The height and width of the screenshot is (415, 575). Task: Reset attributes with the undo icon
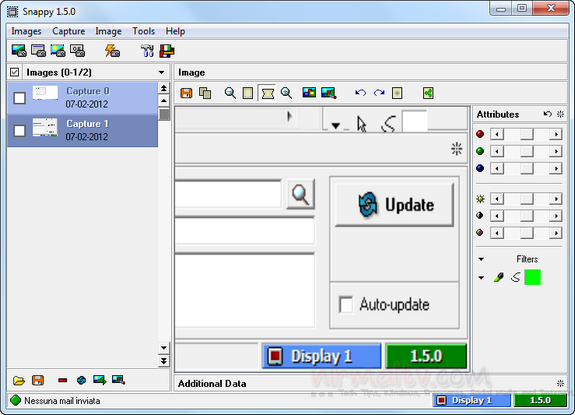(x=547, y=114)
